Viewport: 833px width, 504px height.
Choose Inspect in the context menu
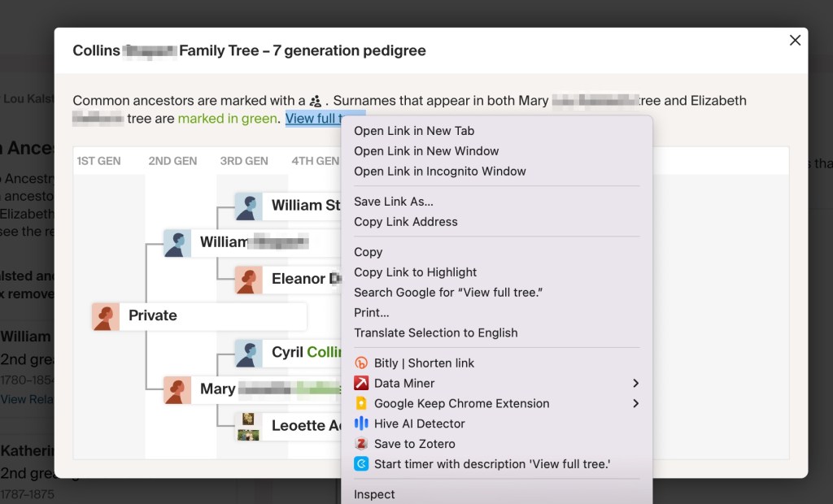click(374, 494)
